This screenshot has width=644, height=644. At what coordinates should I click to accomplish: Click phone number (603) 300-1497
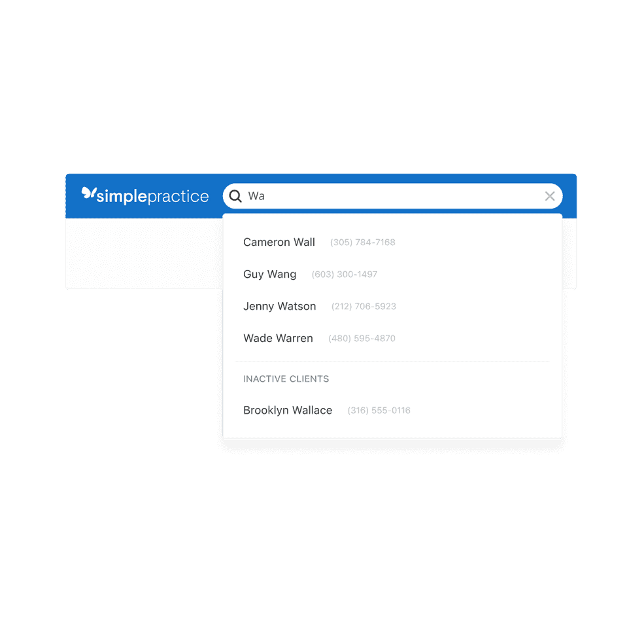[x=344, y=275]
